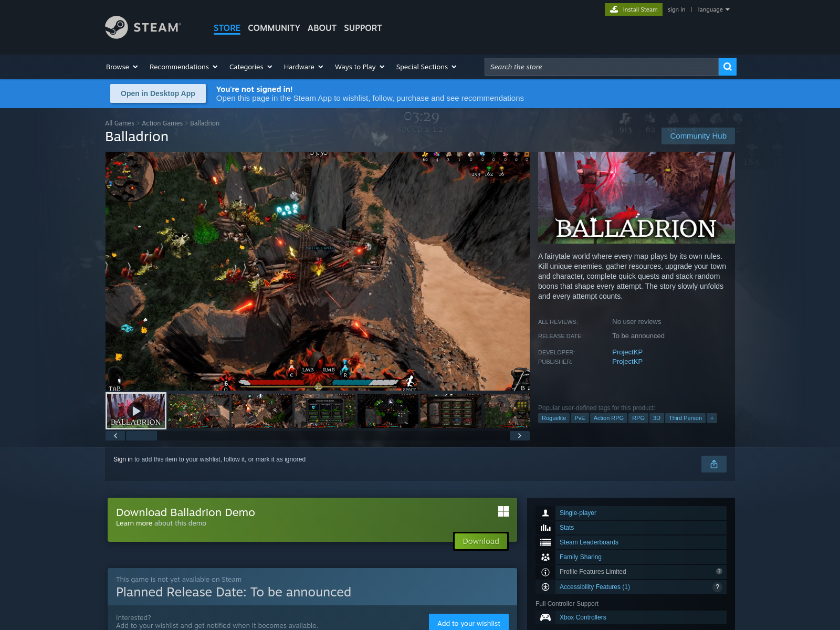Screen dimensions: 840x630
Task: Open the language dropdown
Action: coord(714,9)
